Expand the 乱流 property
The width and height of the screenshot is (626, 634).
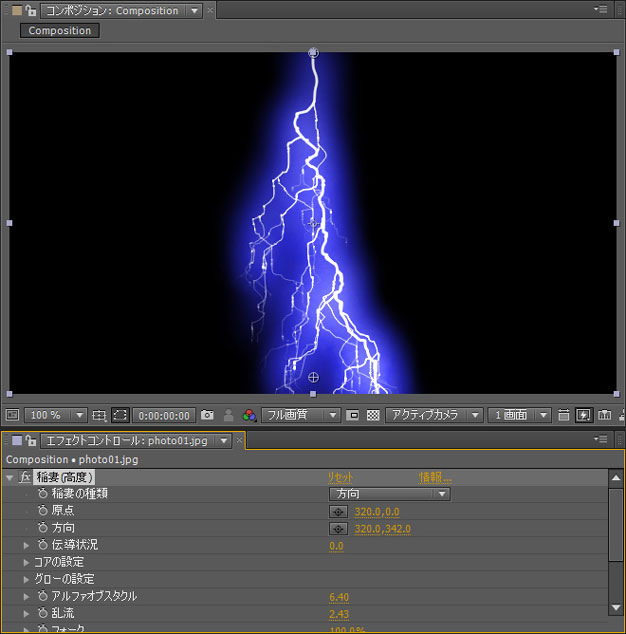(x=26, y=613)
